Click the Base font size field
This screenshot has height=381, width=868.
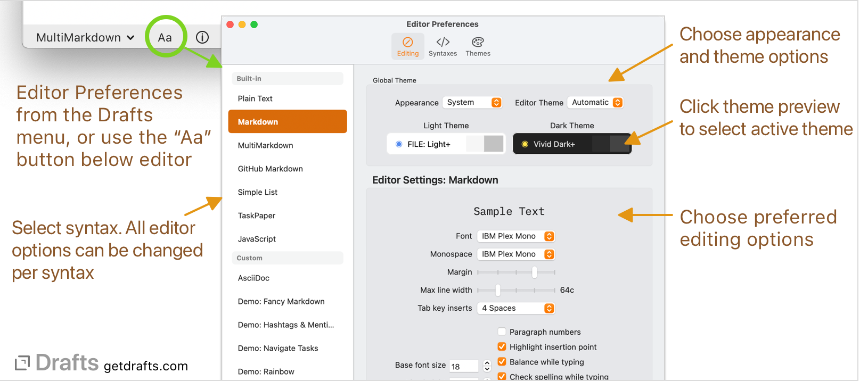click(x=464, y=366)
